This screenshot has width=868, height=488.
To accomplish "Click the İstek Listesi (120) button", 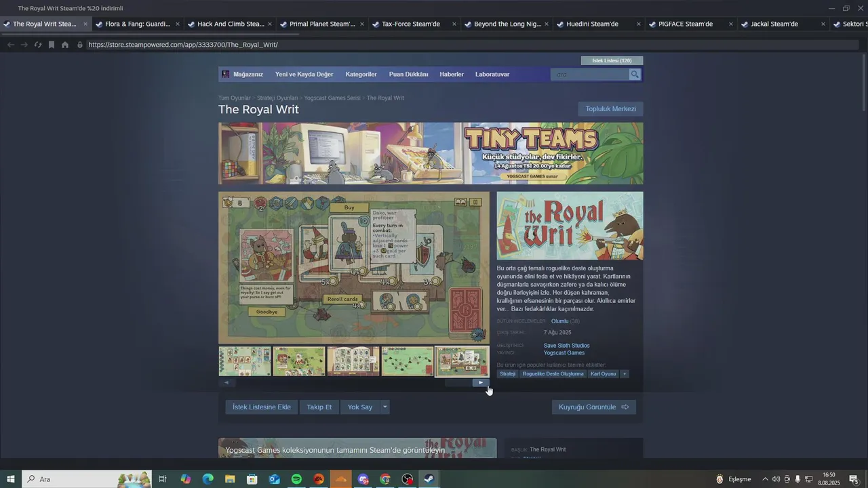I will (x=612, y=60).
